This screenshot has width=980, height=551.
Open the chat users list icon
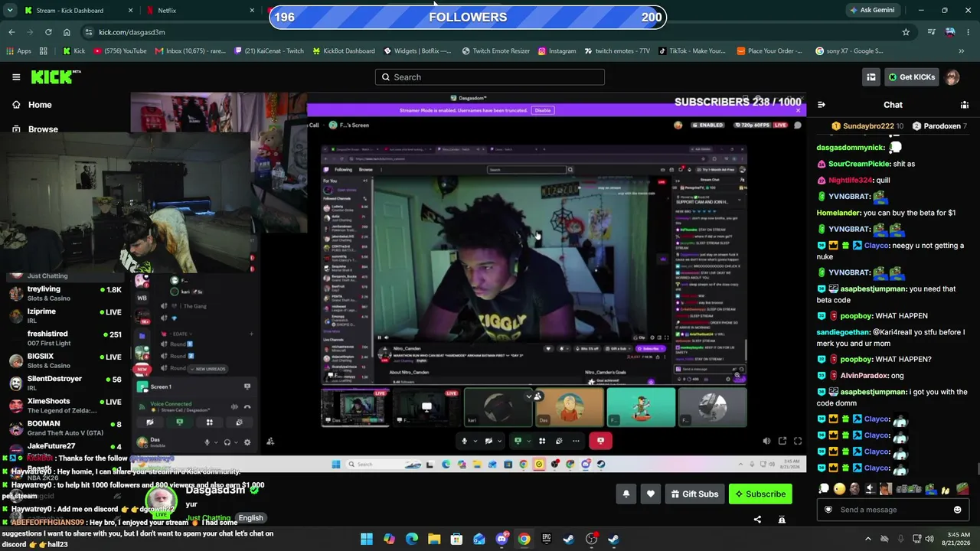965,105
